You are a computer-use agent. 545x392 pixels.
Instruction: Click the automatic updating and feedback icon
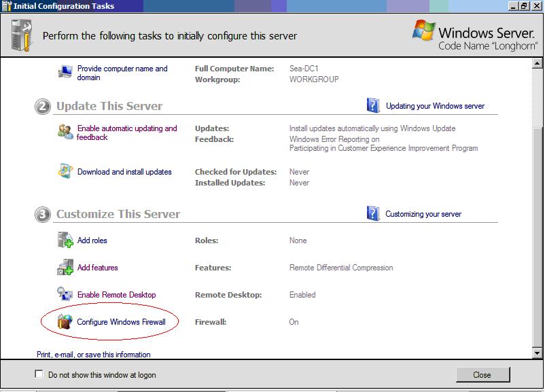click(x=66, y=132)
